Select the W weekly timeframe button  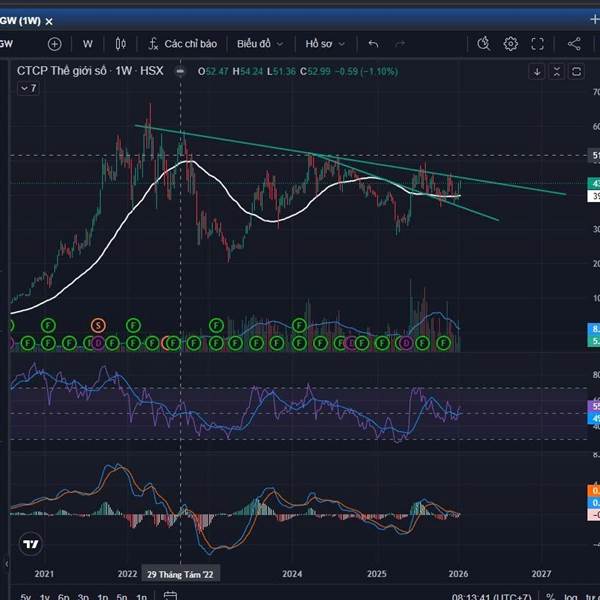[x=88, y=44]
